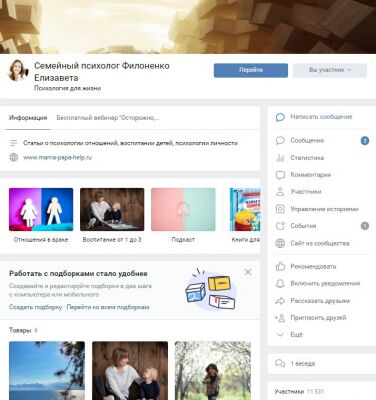Click the Перейти button
Image resolution: width=376 pixels, height=400 pixels.
[251, 70]
